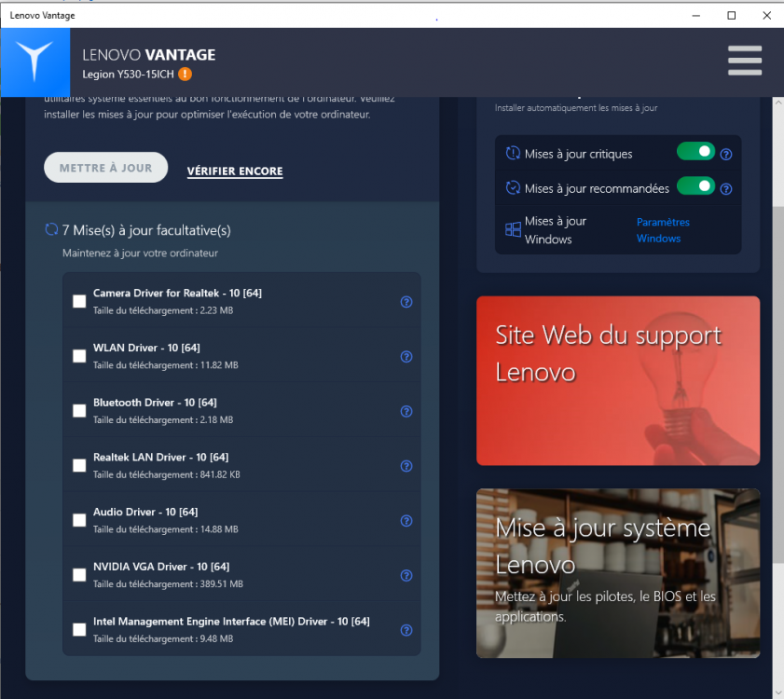The image size is (784, 699).
Task: Click help icon for Bluetooth Driver
Action: pos(406,412)
